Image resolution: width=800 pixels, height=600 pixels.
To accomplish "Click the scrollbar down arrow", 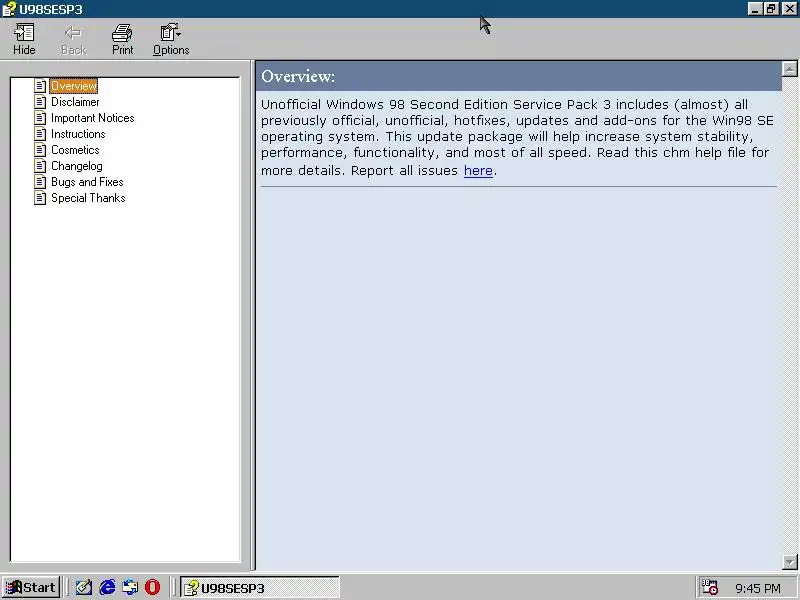I will (x=789, y=562).
